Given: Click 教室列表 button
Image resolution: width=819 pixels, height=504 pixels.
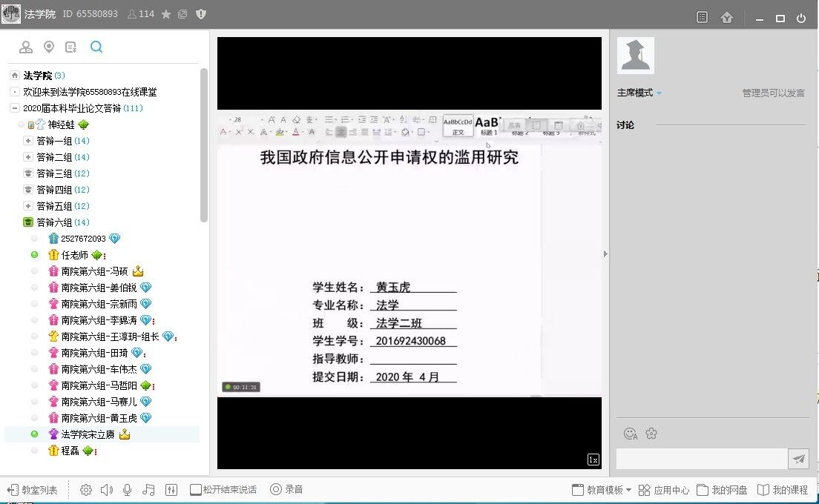Looking at the screenshot, I should pyautogui.click(x=32, y=490).
